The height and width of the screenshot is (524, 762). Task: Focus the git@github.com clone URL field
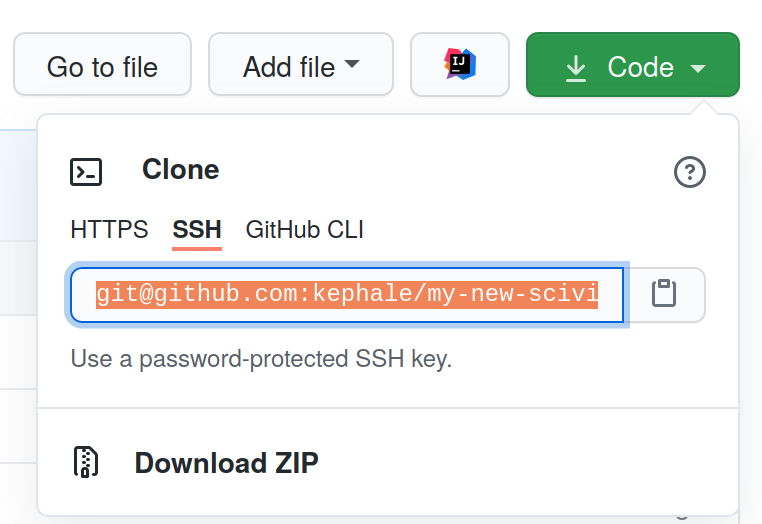click(347, 295)
